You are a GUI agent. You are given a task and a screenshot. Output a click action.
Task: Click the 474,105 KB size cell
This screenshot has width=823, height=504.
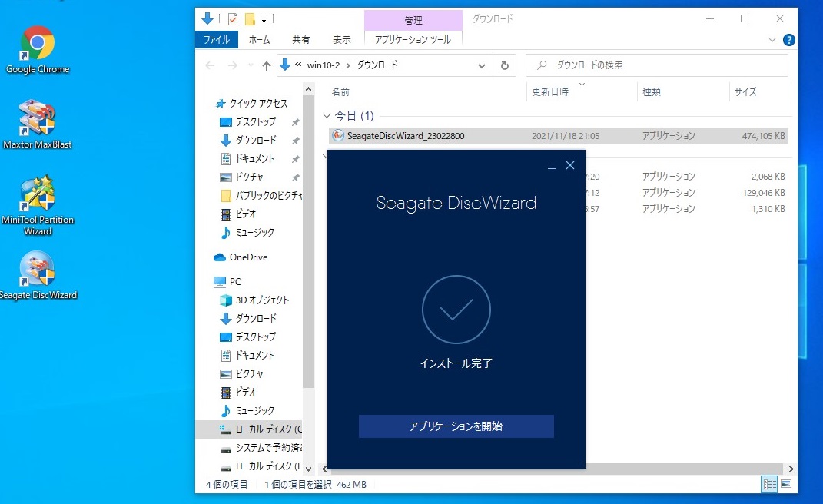tap(763, 136)
